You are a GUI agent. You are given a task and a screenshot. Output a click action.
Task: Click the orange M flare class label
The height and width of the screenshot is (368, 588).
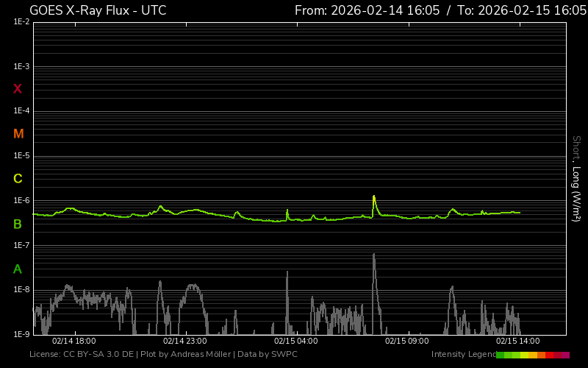(x=18, y=134)
